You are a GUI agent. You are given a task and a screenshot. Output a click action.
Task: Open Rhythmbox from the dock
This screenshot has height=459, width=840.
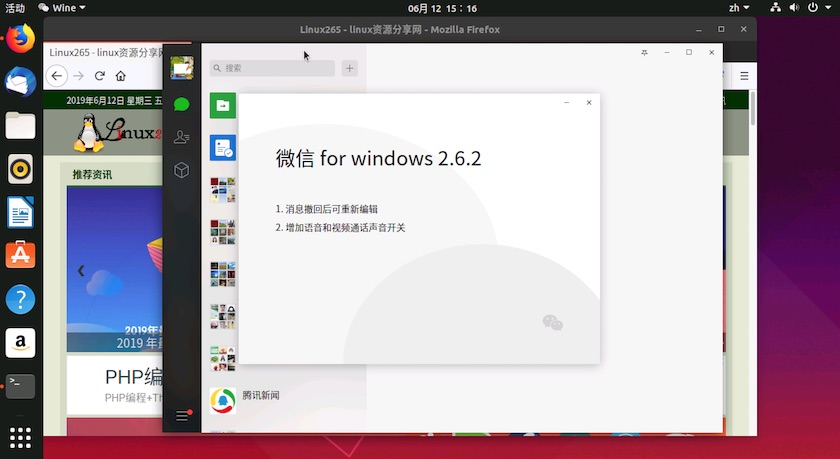point(20,169)
